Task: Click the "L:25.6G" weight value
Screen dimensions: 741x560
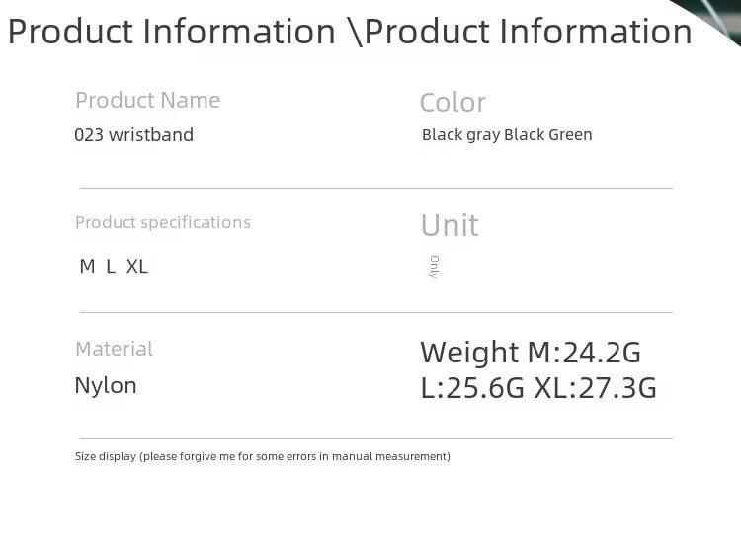Action: tap(472, 388)
